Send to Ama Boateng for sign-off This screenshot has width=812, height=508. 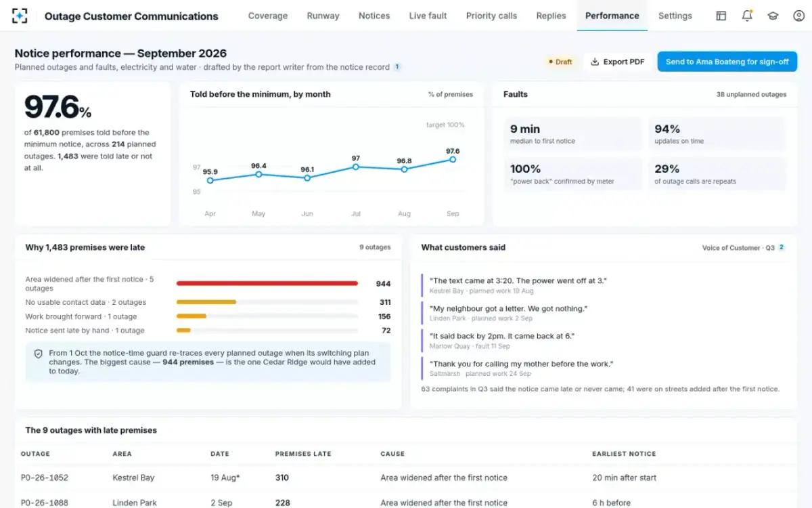pos(727,62)
